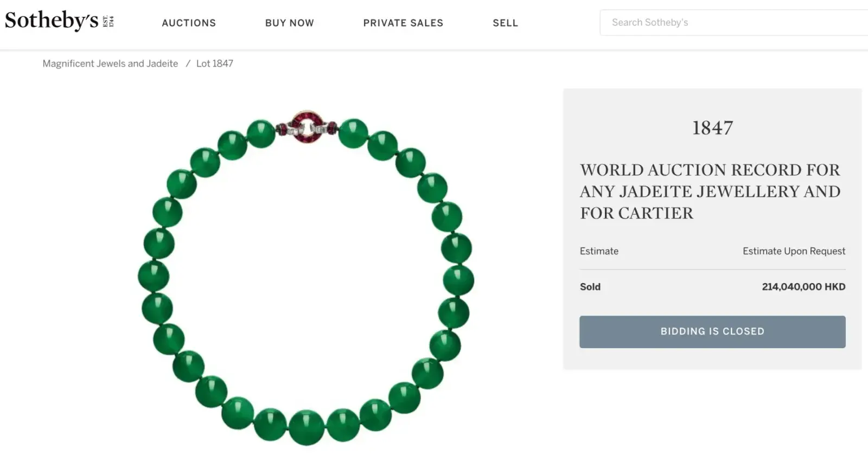Click the 1847 lot number heading
The image size is (868, 475).
712,128
